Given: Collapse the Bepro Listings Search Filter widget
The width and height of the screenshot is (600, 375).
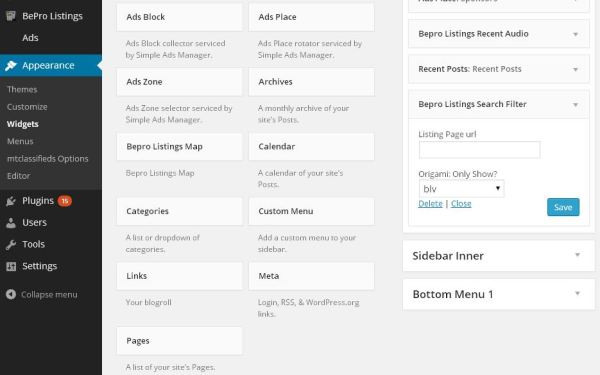Looking at the screenshot, I should (575, 104).
